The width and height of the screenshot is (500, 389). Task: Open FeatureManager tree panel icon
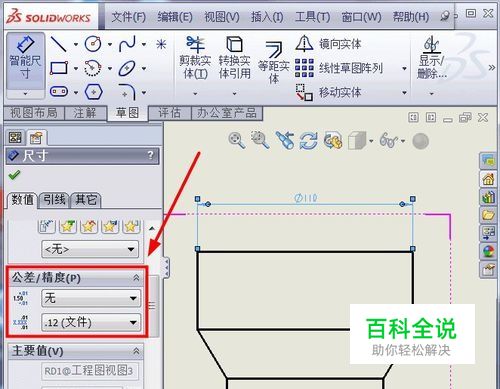[15, 137]
